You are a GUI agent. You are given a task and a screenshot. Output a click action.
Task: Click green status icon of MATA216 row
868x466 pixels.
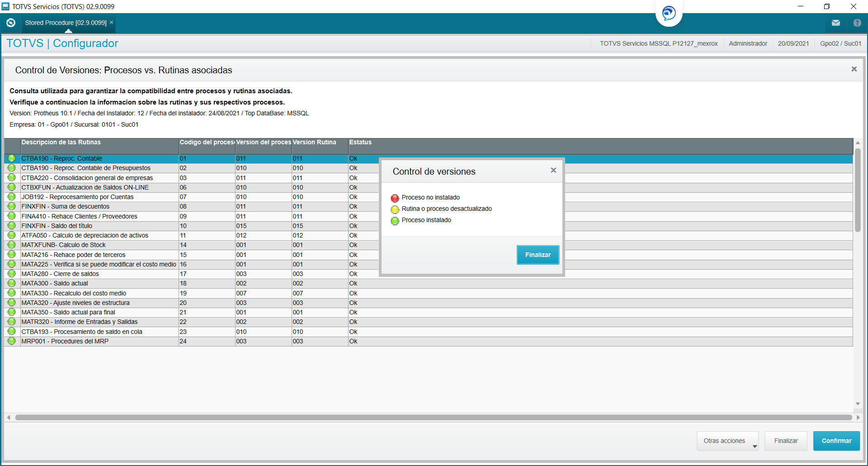(12, 254)
